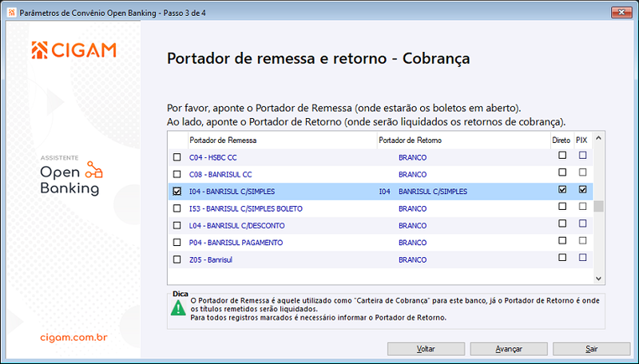This screenshot has height=364, width=639.
Task: Click BRANCO retorno in C08 - BANRISUL CC row
Action: click(412, 174)
